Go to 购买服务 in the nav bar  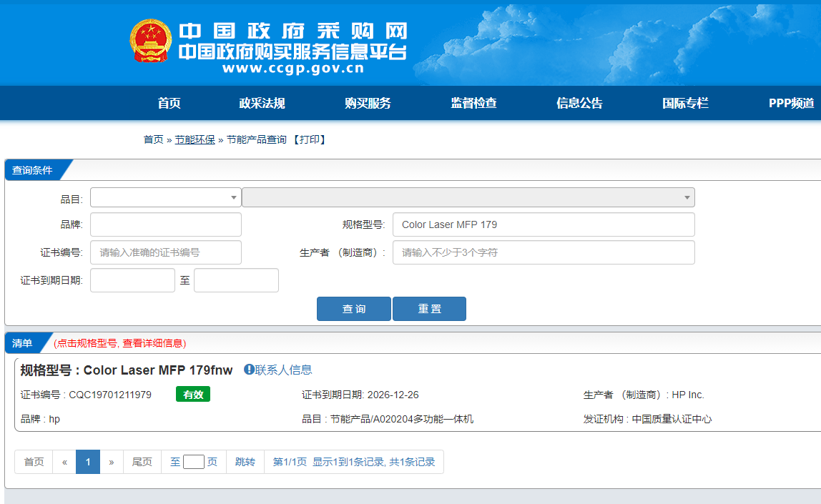tap(368, 103)
